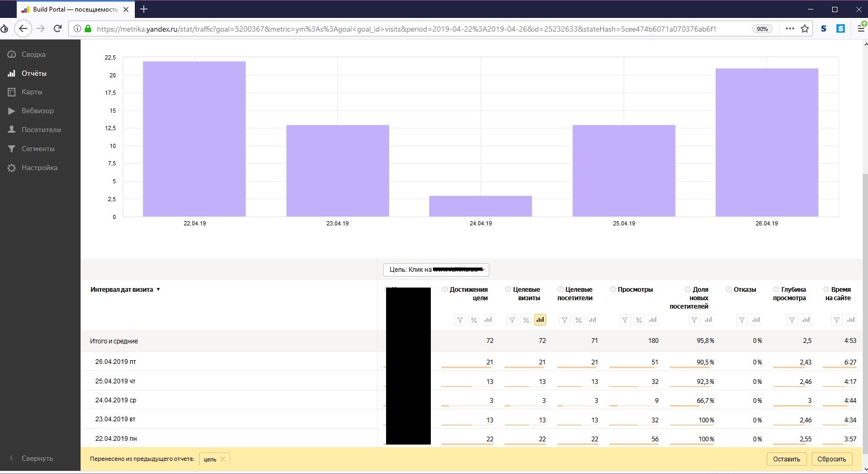
Task: Open the Цель: Клик на dropdown
Action: tap(436, 270)
